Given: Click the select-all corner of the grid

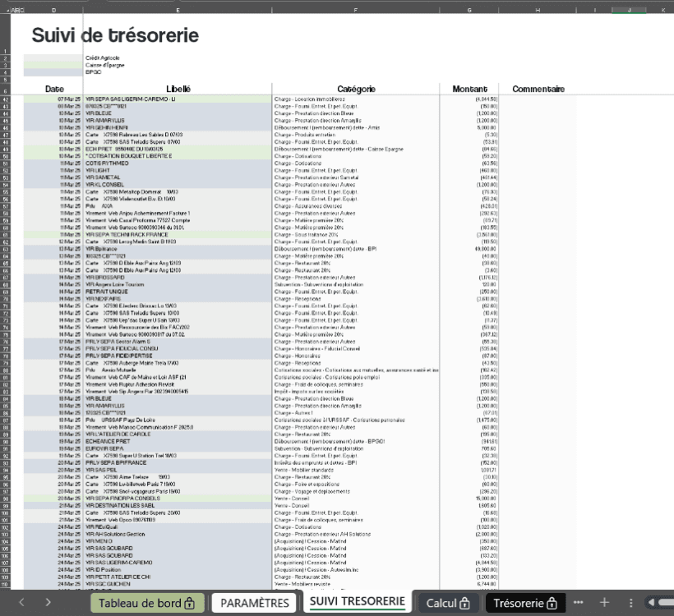Looking at the screenshot, I should pyautogui.click(x=7, y=10).
